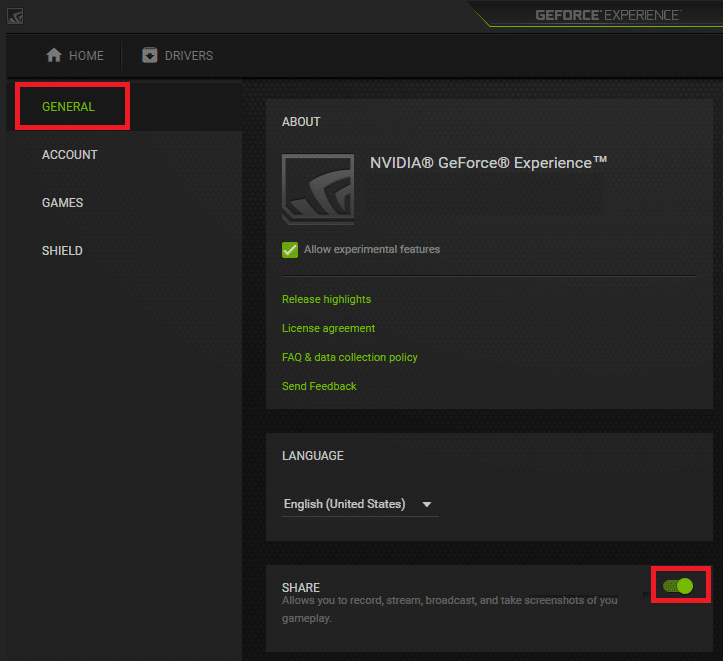Turn off the Share toggle switch
Viewport: 723px width, 661px height.
tap(679, 585)
